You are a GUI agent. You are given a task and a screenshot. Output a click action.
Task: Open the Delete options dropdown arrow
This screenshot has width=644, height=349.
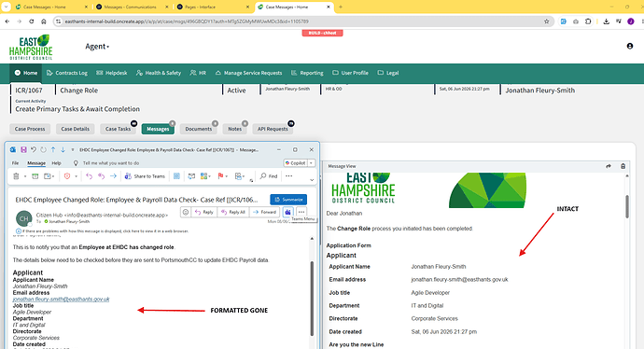pos(24,176)
